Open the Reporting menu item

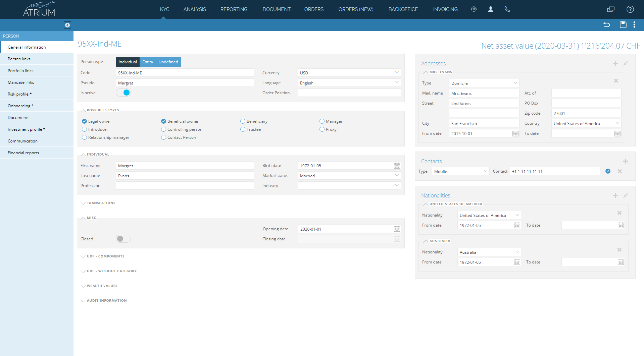click(234, 9)
